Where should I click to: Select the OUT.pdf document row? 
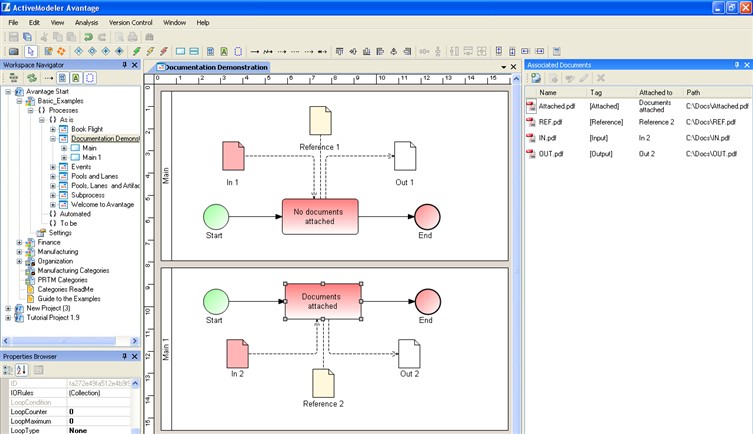(638, 154)
